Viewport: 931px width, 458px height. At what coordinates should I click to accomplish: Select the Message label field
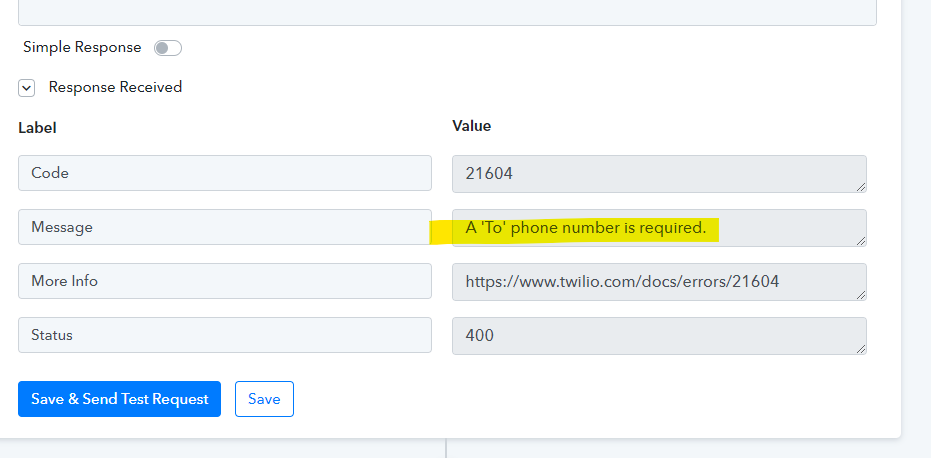pos(225,227)
